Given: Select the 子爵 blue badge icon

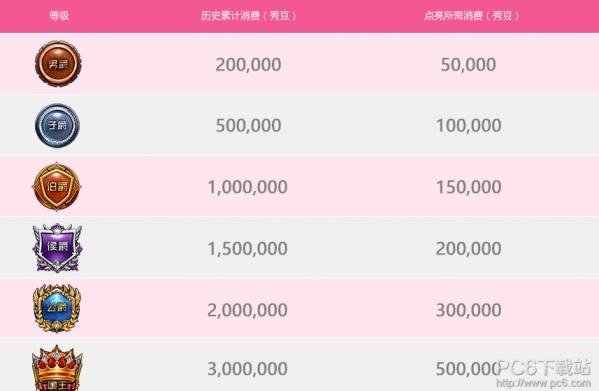Looking at the screenshot, I should [x=57, y=125].
